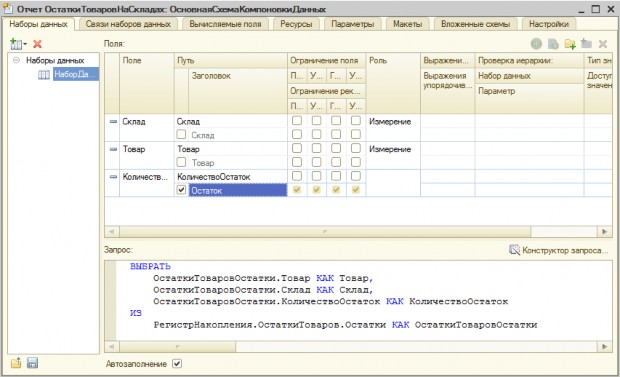Viewport: 620px width, 377px height.
Task: Click the gray folder icon above fields table
Action: 586,44
